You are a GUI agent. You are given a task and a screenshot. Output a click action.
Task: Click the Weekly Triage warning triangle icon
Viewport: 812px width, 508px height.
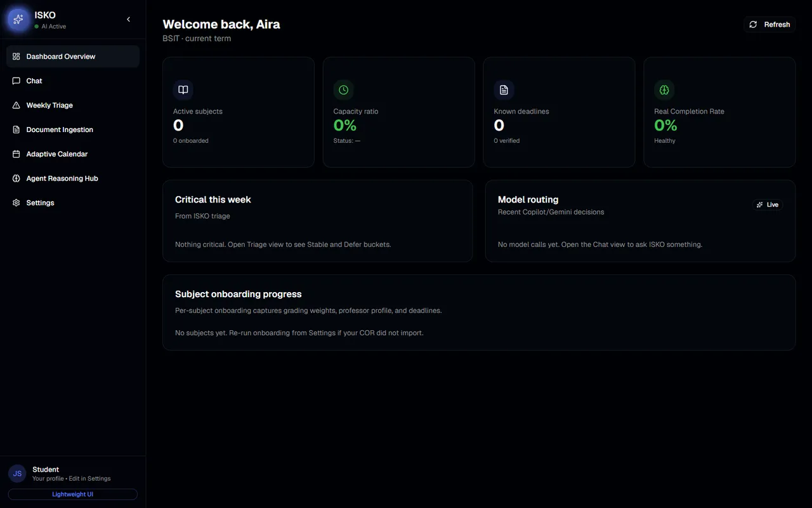[16, 105]
